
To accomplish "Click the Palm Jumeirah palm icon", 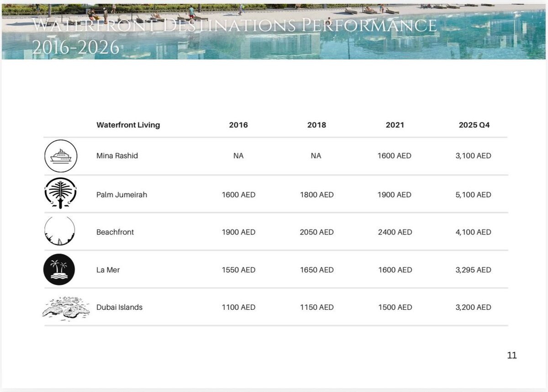I will click(61, 193).
